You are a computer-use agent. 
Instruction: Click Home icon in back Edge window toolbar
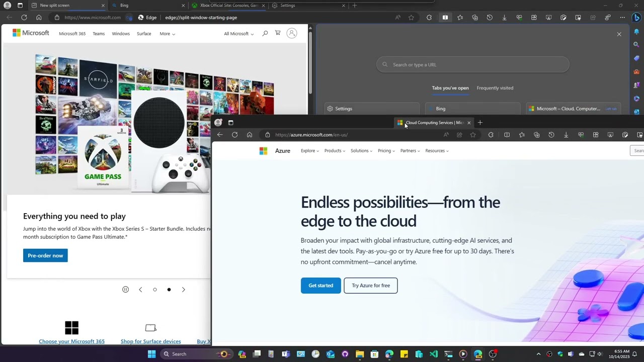tap(39, 18)
